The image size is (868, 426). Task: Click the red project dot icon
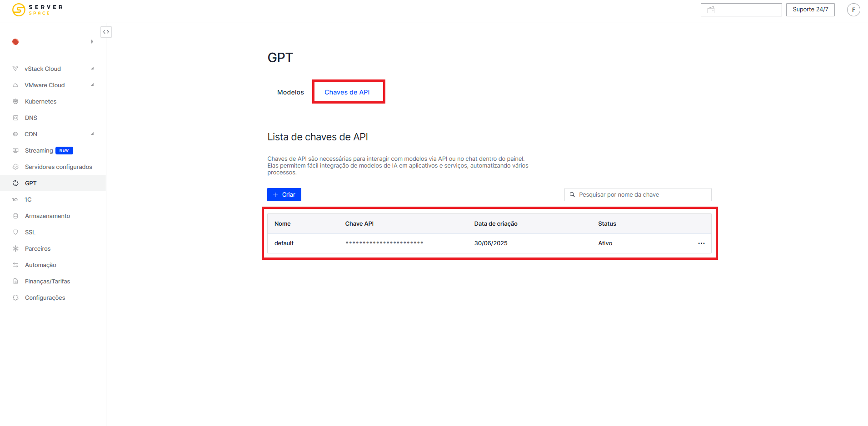pyautogui.click(x=15, y=42)
